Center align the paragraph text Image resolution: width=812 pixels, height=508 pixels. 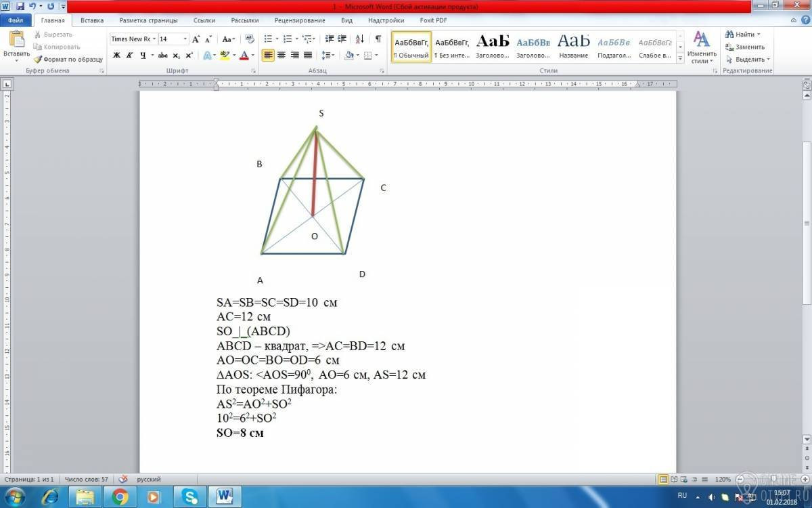tap(281, 56)
